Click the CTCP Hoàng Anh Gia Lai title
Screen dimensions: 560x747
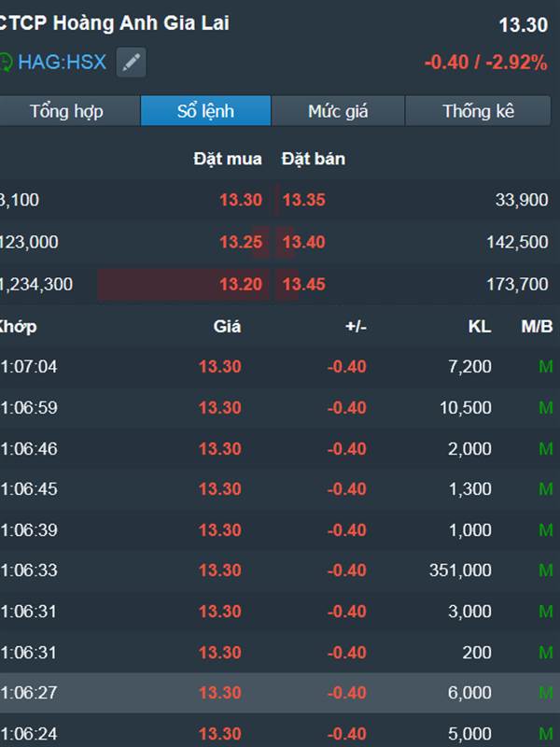(x=114, y=22)
